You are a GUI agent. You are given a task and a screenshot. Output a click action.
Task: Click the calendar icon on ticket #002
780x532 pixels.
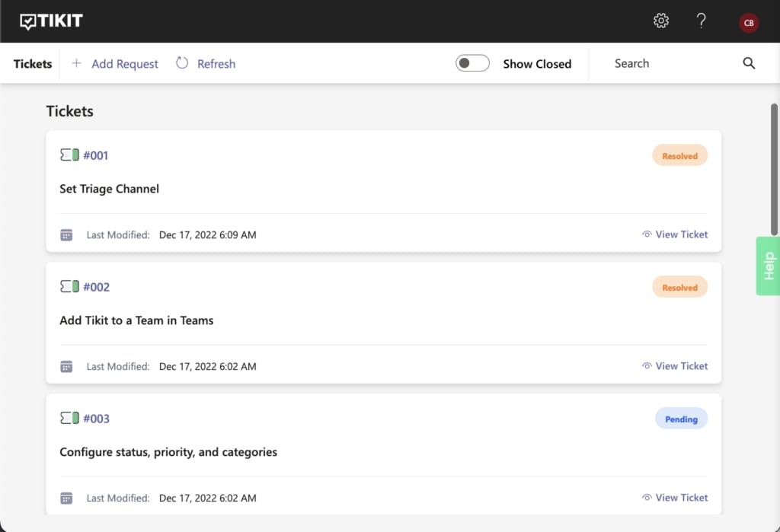(x=66, y=367)
